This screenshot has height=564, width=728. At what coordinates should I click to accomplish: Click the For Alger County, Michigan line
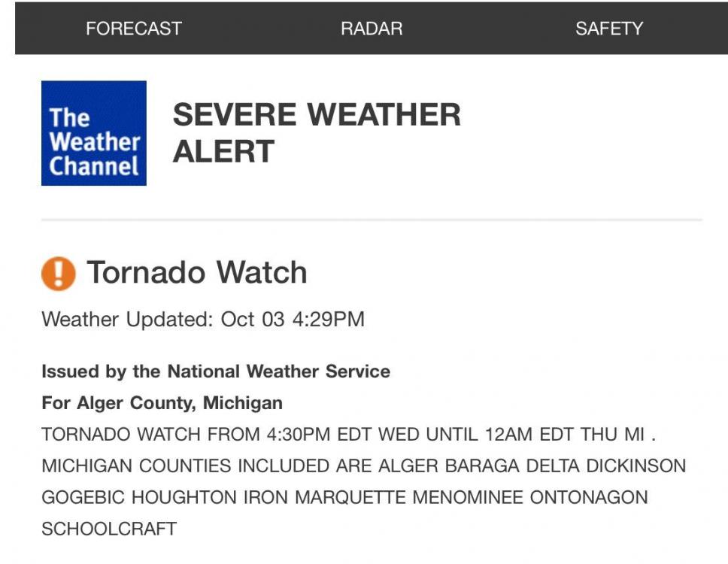tap(162, 403)
